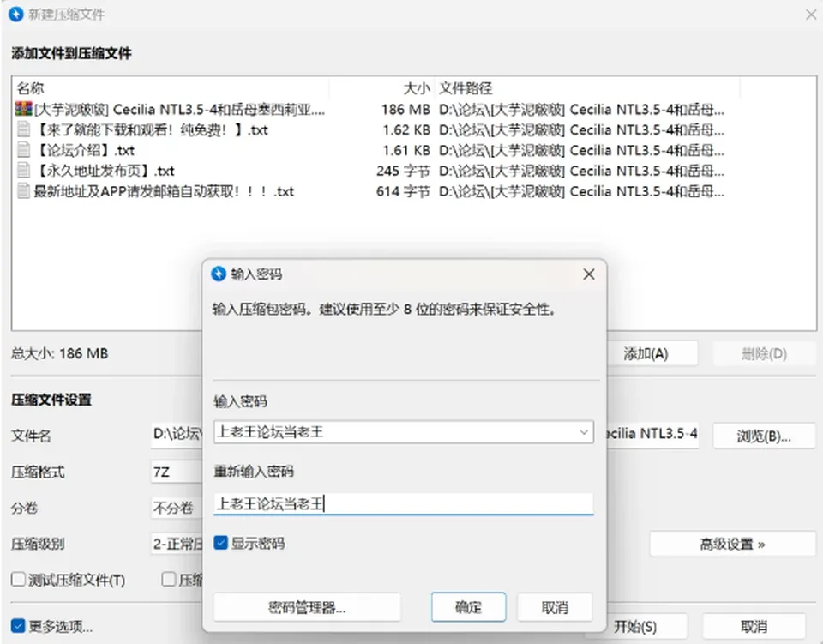
Task: Close the 输入密码 dialog with its X
Action: [x=589, y=274]
